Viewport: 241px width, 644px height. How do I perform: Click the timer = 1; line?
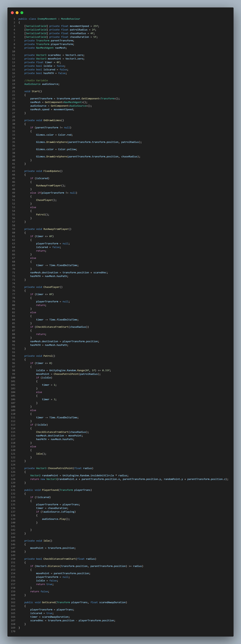(x=49, y=385)
